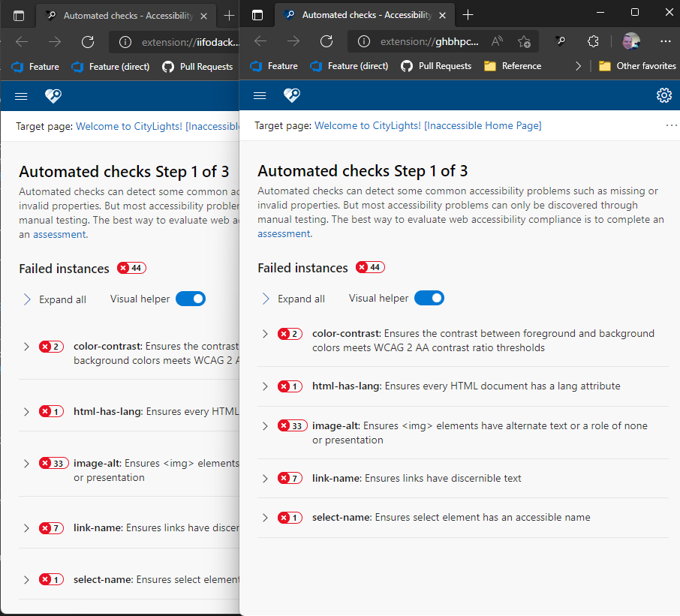The image size is (680, 616).
Task: Expand link-name rule in the left window
Action: click(26, 528)
